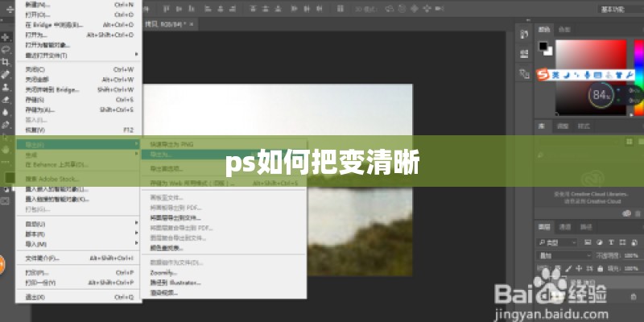644x322 pixels.
Task: Expand the 最近打开文件(T) submenu arrow
Action: click(x=136, y=55)
